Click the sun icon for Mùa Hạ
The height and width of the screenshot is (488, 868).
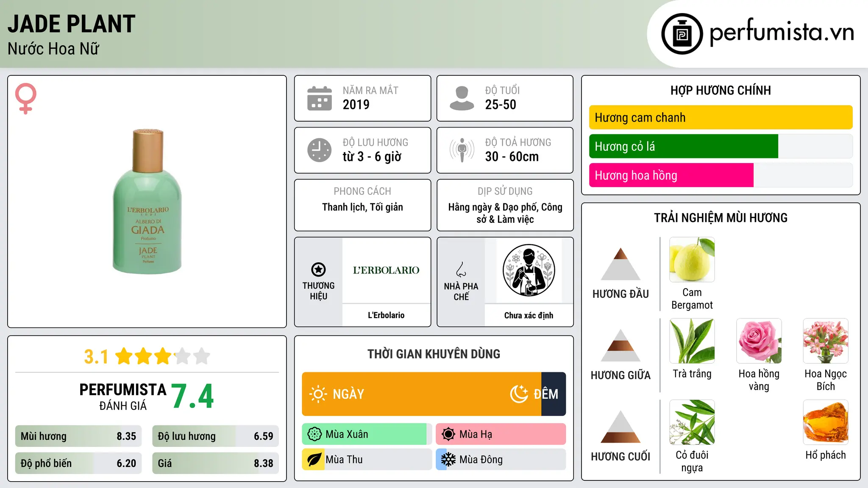448,434
